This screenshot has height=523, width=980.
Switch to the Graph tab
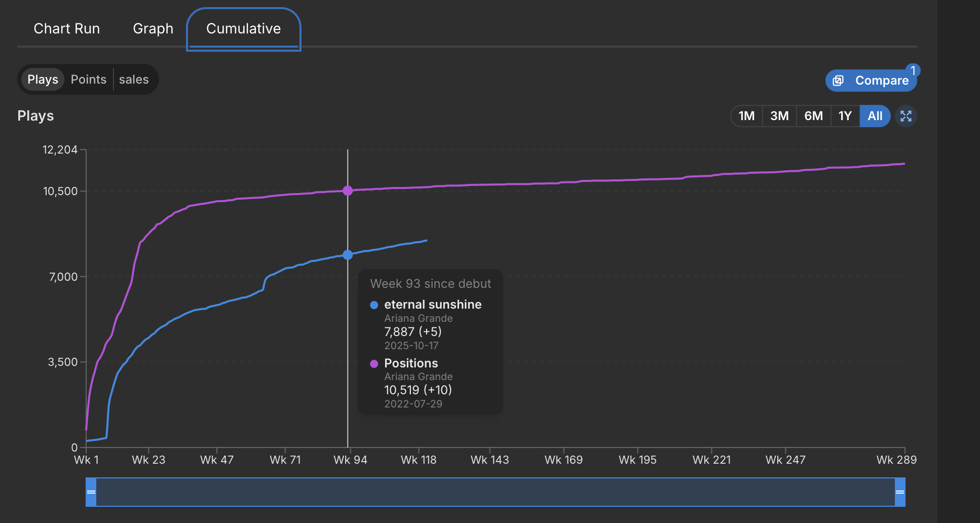(153, 28)
